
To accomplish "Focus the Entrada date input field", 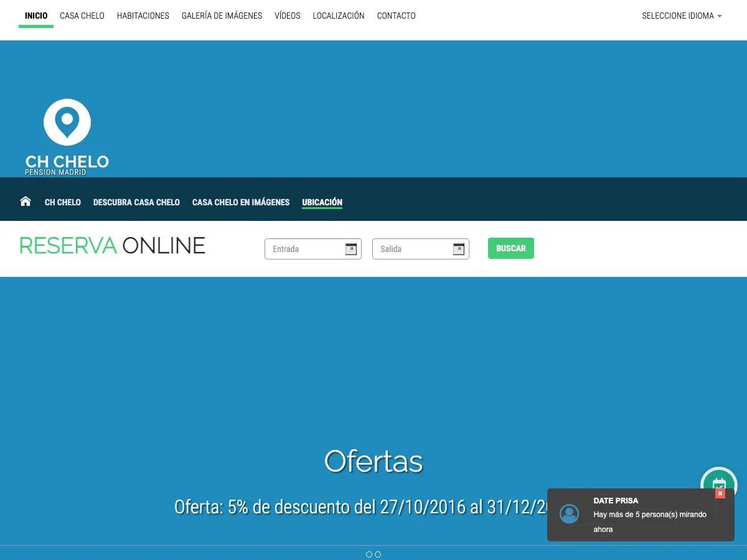I will (313, 249).
